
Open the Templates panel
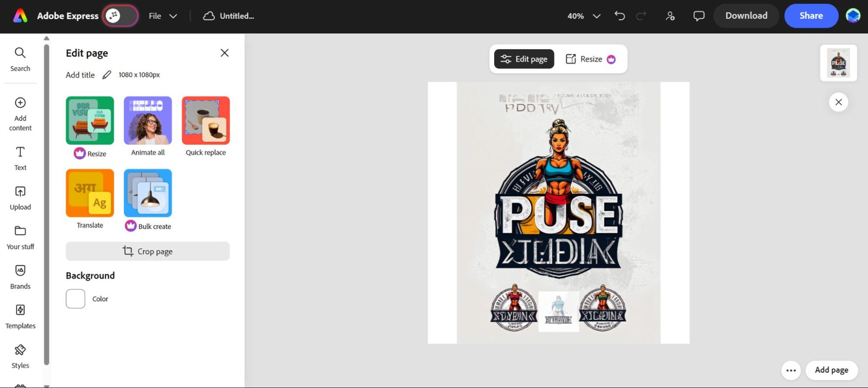(x=20, y=316)
